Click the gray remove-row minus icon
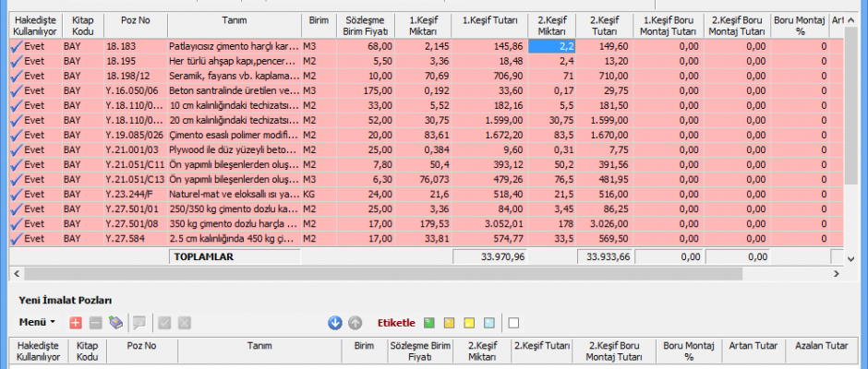 click(x=96, y=323)
